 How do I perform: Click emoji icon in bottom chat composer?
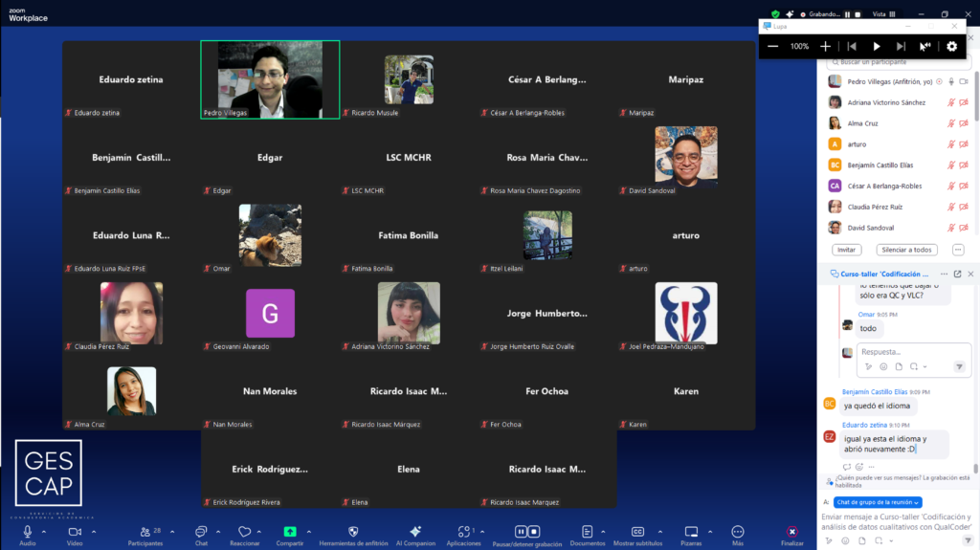[845, 540]
